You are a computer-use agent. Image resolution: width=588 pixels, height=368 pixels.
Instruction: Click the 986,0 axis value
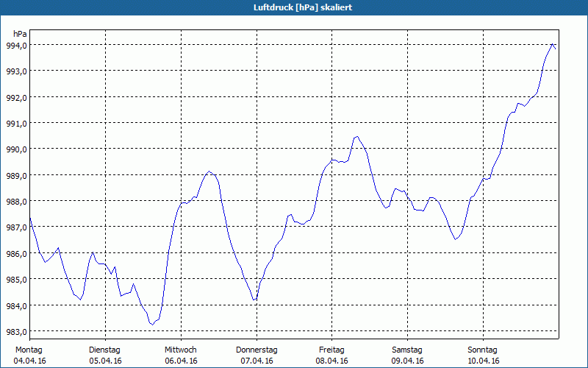[16, 253]
